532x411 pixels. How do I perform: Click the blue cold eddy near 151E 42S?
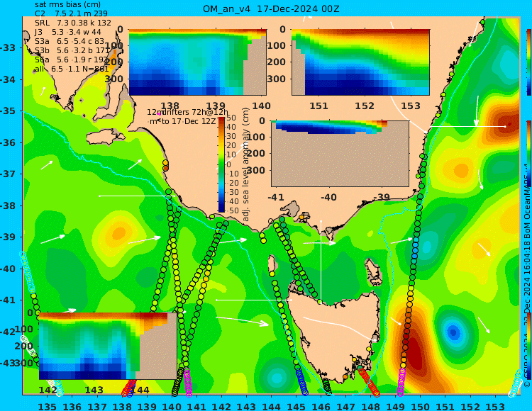tap(454, 332)
